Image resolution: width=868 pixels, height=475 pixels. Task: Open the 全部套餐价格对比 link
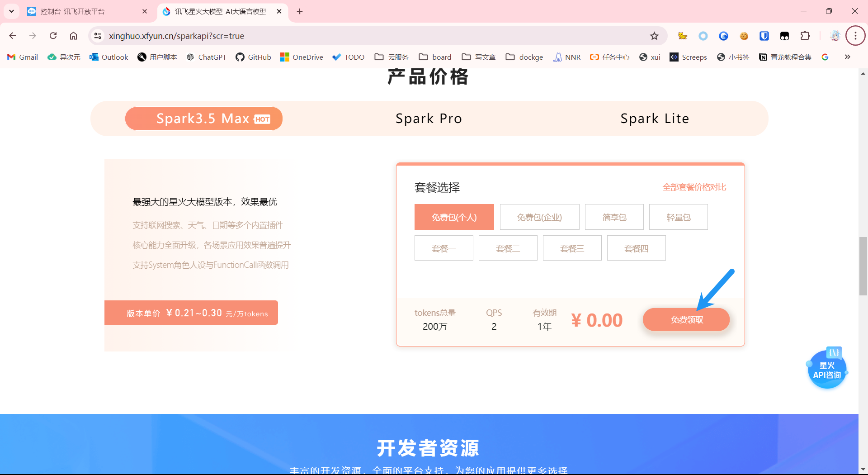694,187
